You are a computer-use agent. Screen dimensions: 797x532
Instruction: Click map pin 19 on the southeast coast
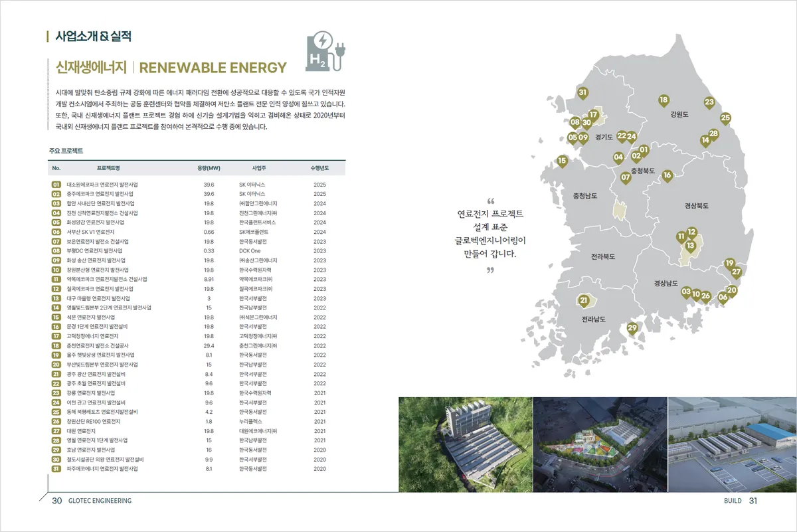tap(730, 264)
